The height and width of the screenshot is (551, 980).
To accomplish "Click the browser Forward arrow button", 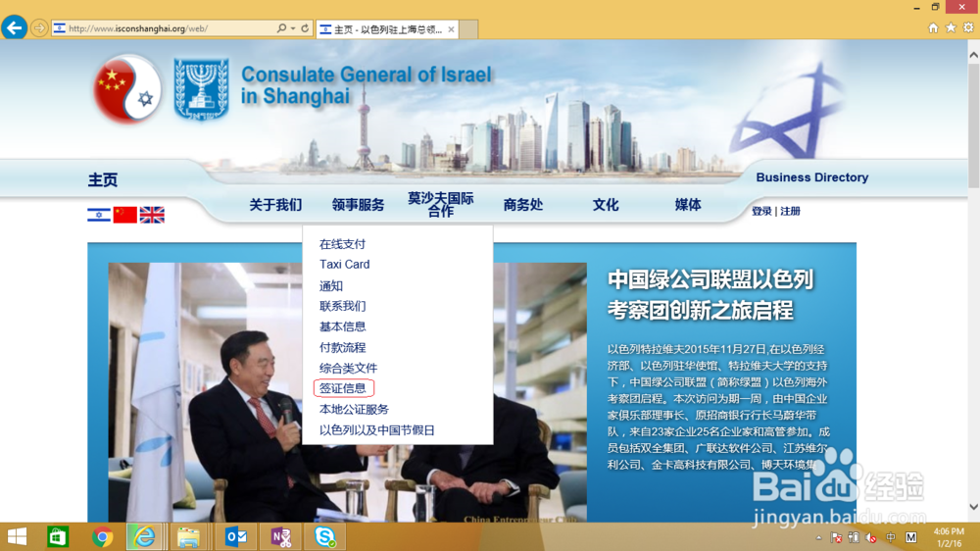I will (x=39, y=28).
